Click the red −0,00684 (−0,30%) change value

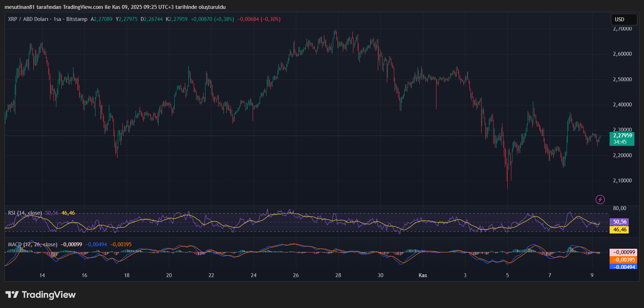259,19
